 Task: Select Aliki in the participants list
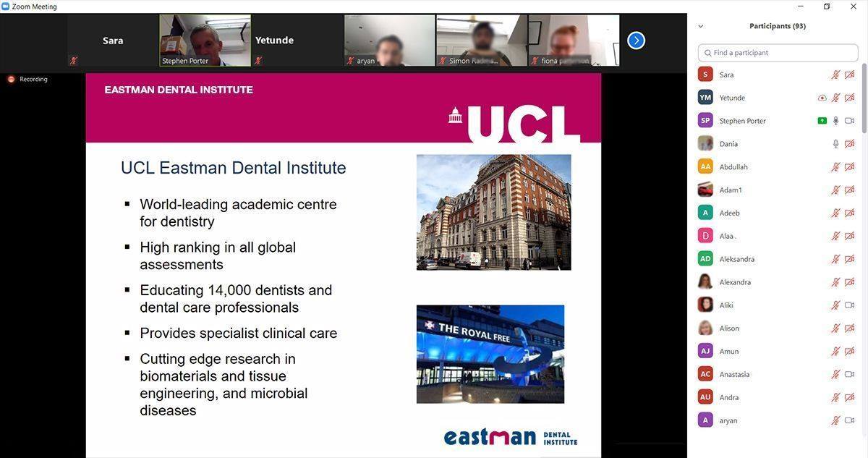pos(726,305)
